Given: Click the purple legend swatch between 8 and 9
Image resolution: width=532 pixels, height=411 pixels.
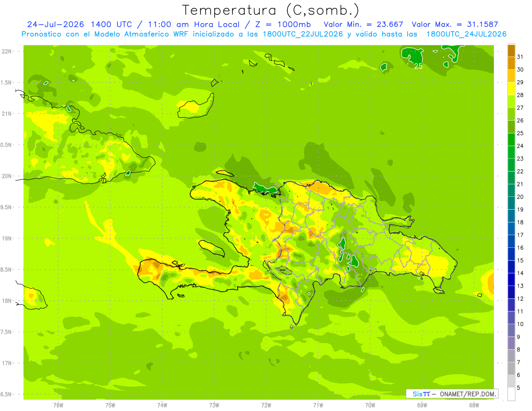Looking at the screenshot, I should point(511,343).
